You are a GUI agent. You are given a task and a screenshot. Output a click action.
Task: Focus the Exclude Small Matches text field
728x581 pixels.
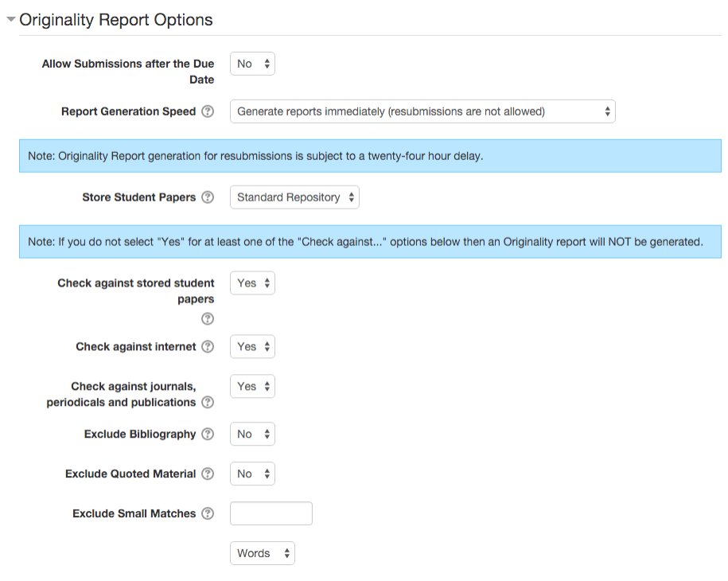point(271,513)
